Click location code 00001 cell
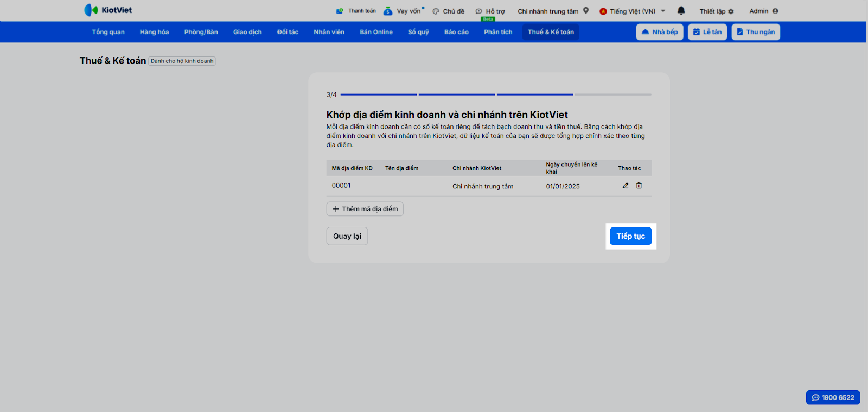The height and width of the screenshot is (412, 868). pos(341,186)
